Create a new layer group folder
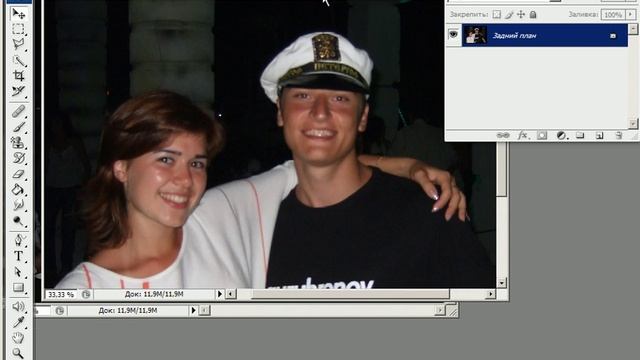640x360 pixels. click(580, 136)
